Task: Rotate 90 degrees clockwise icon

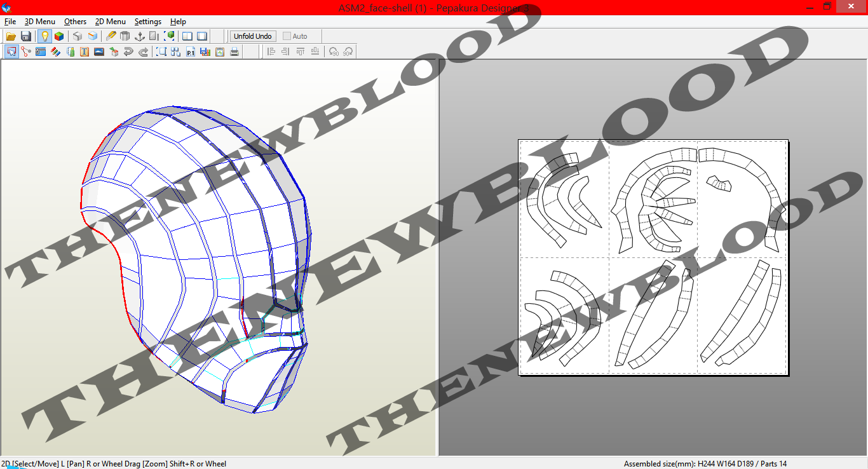Action: [348, 51]
